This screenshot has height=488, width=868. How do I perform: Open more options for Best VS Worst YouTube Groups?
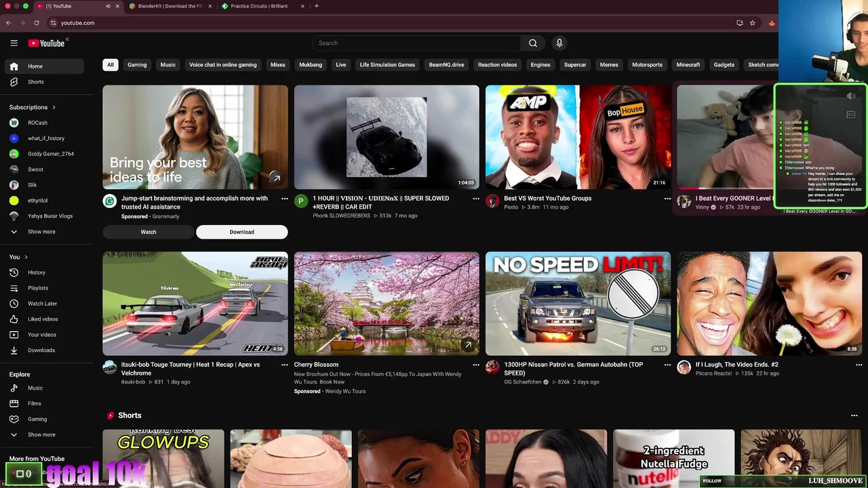coord(667,199)
